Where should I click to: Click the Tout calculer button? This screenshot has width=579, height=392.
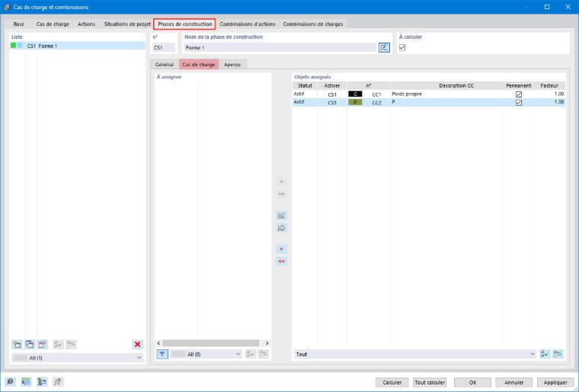tap(430, 382)
